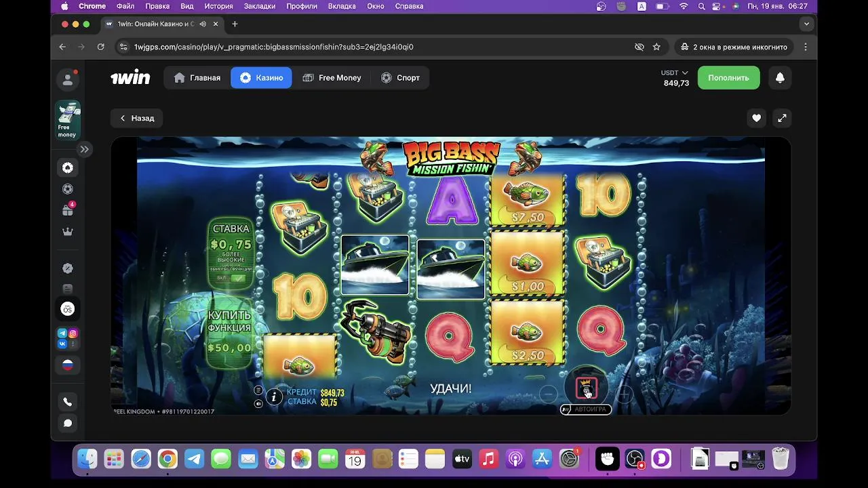The height and width of the screenshot is (488, 868).
Task: Expand the USDT currency dropdown
Action: pos(675,73)
